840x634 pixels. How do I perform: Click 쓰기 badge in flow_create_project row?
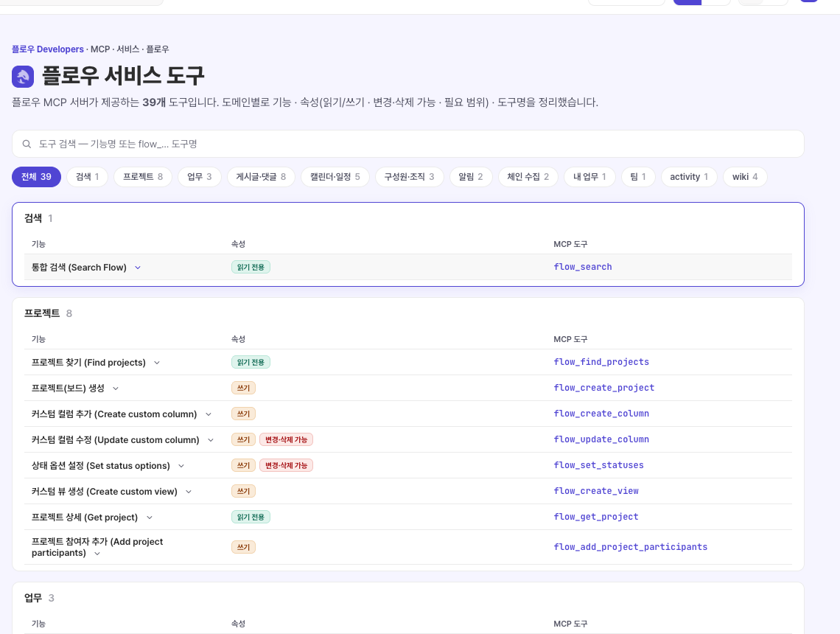pos(243,388)
